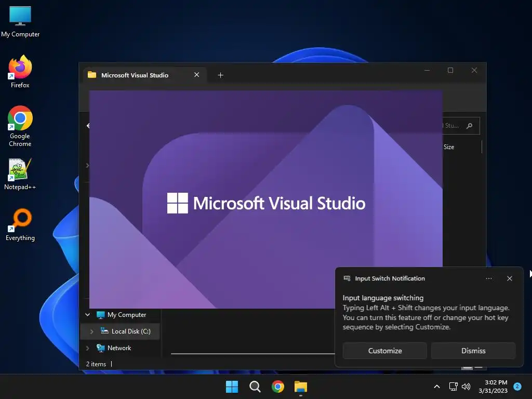Open the Everything search desktop shortcut
The height and width of the screenshot is (399, 532).
click(20, 224)
